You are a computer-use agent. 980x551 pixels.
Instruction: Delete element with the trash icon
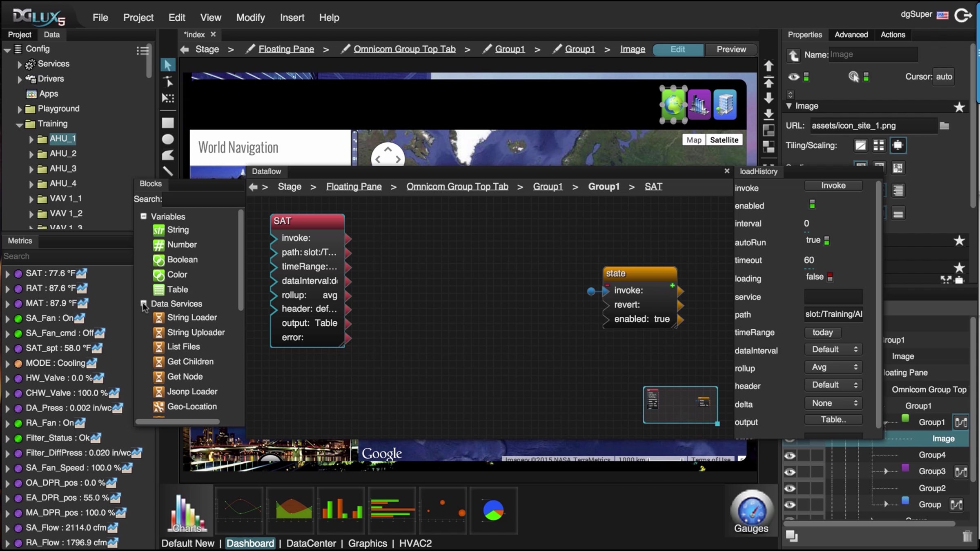pos(967,536)
